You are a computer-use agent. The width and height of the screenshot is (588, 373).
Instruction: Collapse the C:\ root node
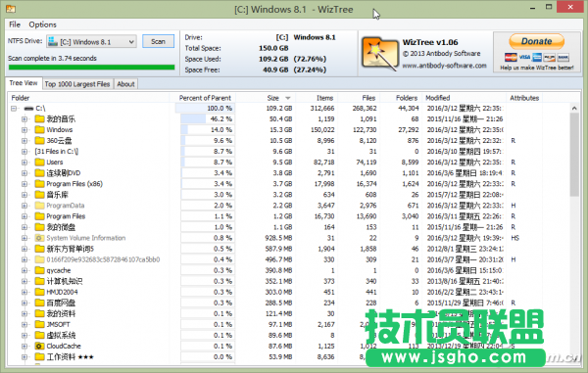click(14, 109)
